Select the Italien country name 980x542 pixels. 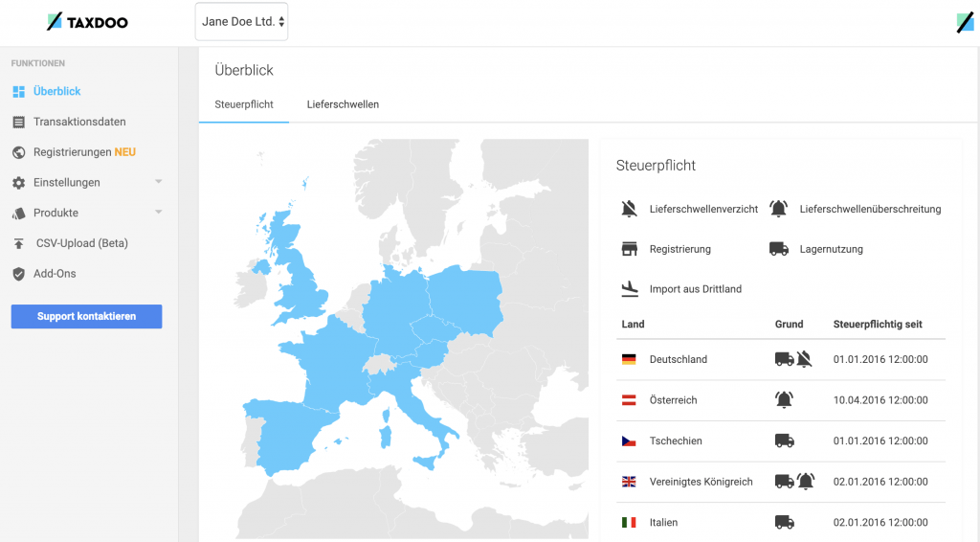point(663,522)
